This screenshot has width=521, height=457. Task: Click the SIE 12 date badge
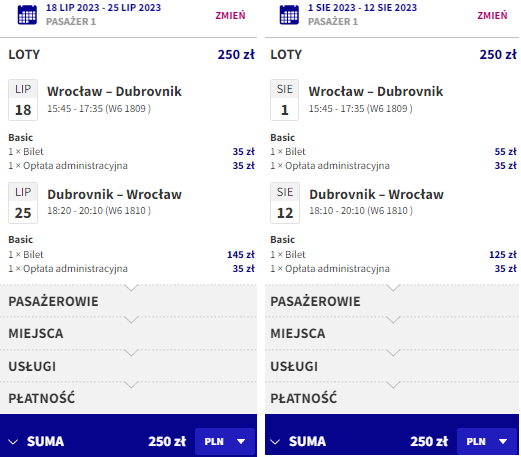285,203
